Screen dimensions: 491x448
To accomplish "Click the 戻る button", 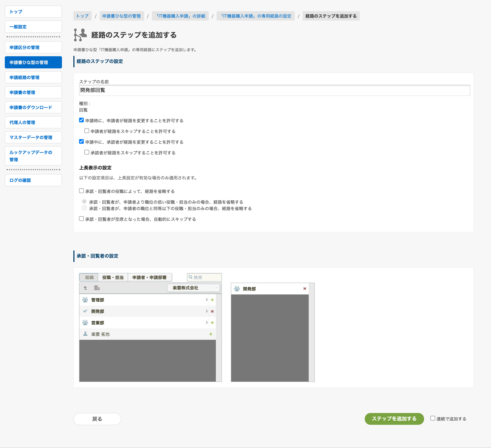I will (97, 419).
